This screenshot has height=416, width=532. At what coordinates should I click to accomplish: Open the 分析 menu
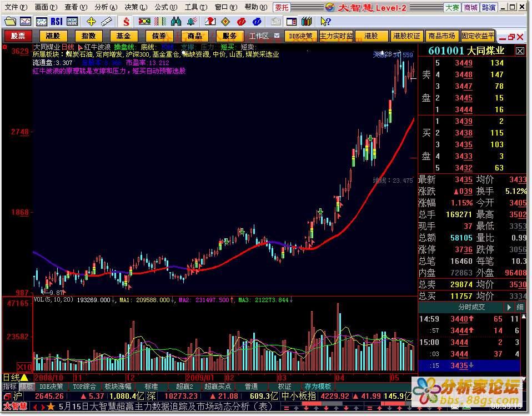106,7
